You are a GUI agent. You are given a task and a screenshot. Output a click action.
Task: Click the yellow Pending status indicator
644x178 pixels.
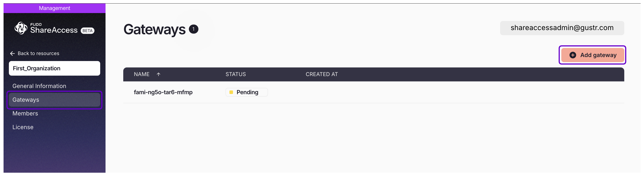231,92
